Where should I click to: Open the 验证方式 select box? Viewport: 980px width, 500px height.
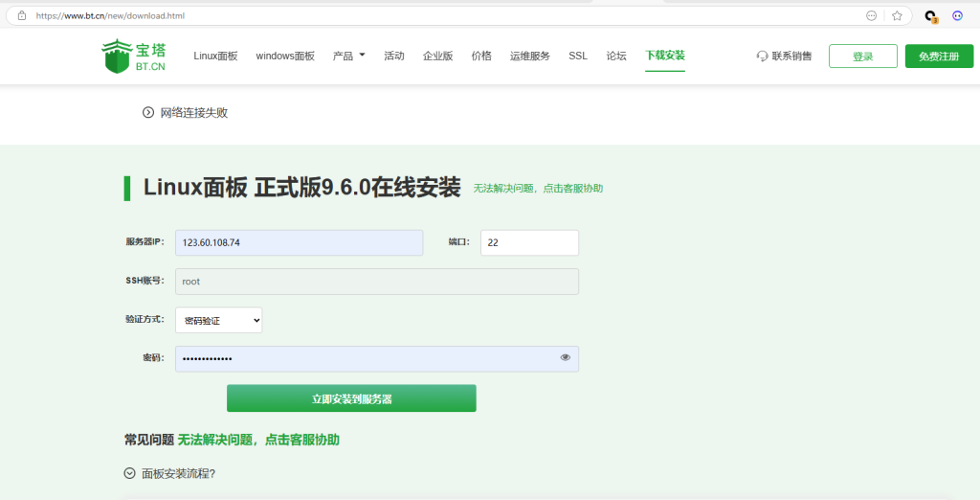click(x=219, y=320)
